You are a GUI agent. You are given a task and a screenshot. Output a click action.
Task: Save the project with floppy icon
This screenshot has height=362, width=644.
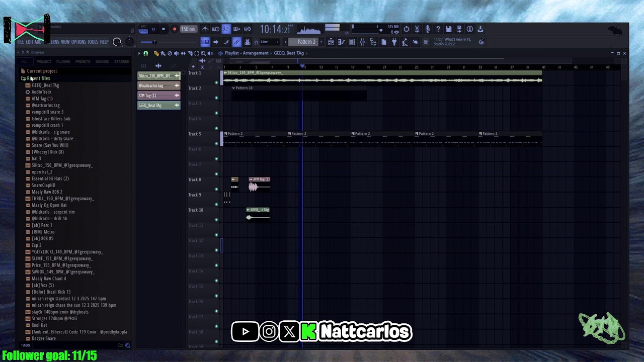[x=449, y=29]
